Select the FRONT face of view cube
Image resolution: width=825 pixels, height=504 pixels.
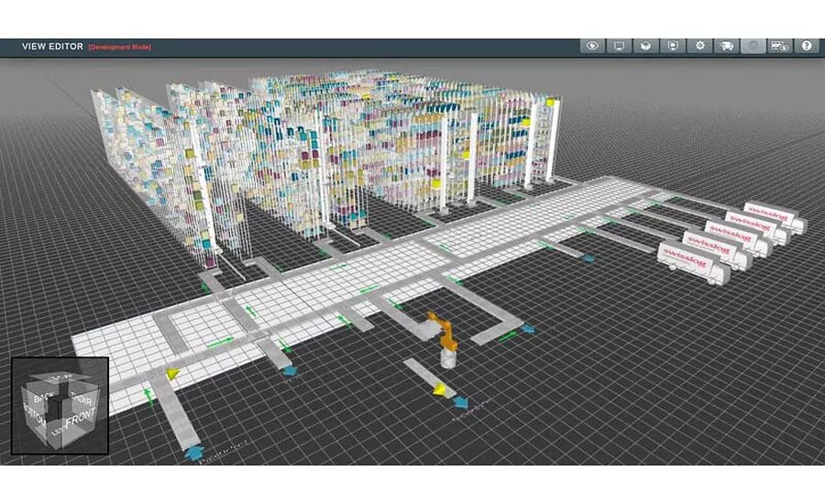point(80,419)
